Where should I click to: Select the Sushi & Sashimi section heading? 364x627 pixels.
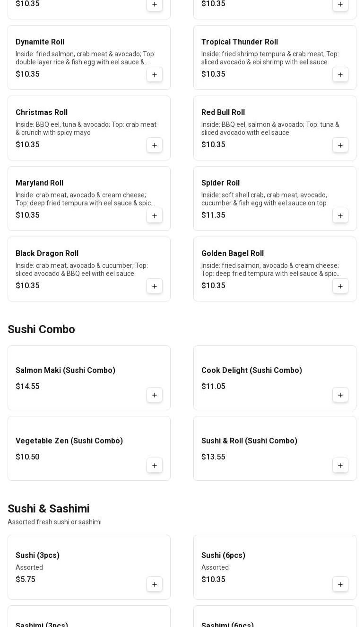click(x=49, y=509)
